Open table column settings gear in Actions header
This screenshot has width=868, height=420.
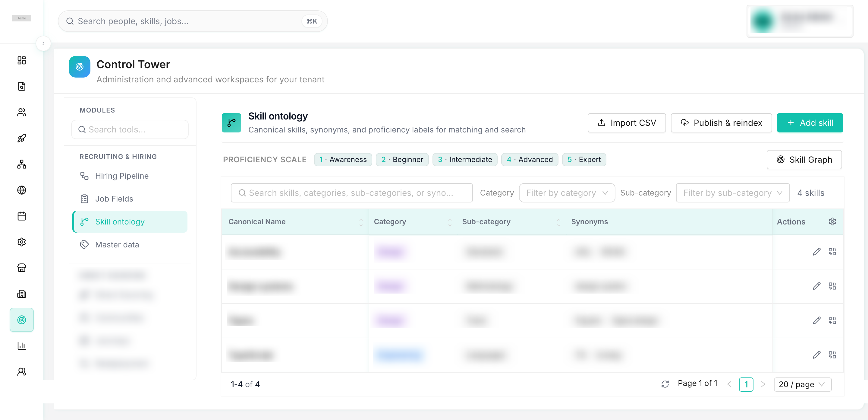[x=832, y=222]
